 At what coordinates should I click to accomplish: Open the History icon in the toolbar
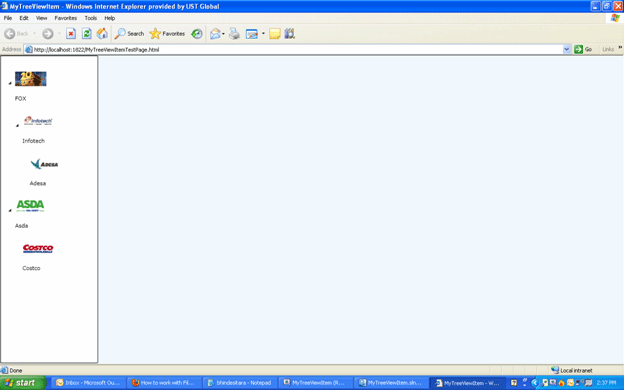tap(197, 34)
